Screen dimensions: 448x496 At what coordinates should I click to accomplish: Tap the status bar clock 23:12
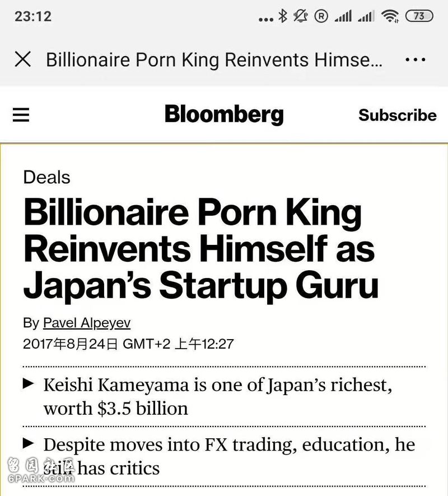pos(33,16)
